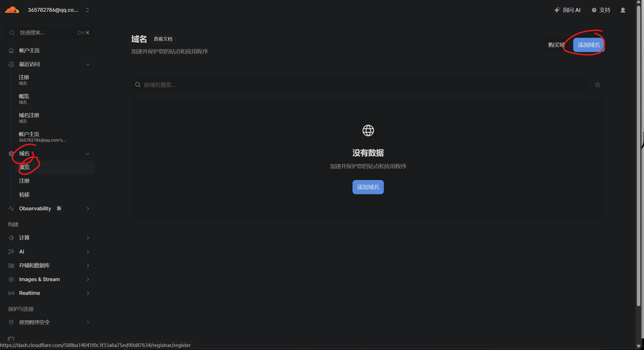Screen dimensions: 644x350
Task: Focus the 快速搜索 quick search field
Action: (x=49, y=33)
